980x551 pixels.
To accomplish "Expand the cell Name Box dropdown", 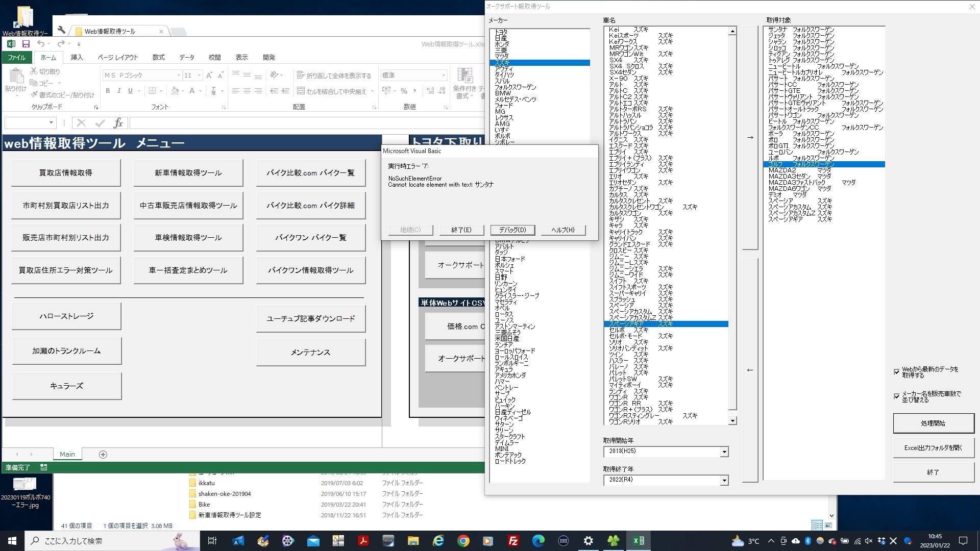I will (x=51, y=122).
